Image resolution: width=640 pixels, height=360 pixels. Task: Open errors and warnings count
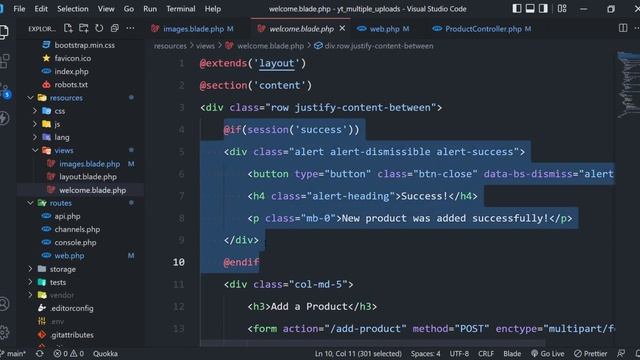69,353
